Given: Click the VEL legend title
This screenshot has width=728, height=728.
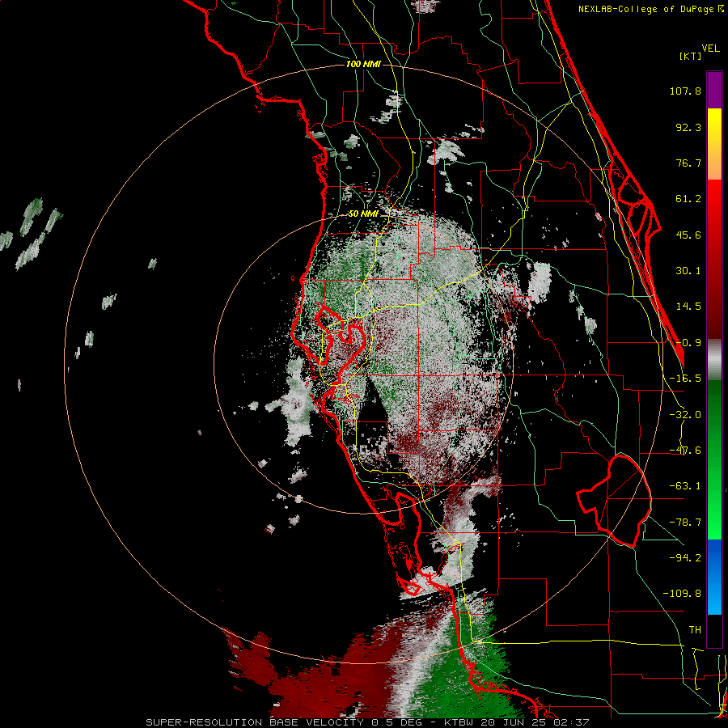Looking at the screenshot, I should 710,49.
